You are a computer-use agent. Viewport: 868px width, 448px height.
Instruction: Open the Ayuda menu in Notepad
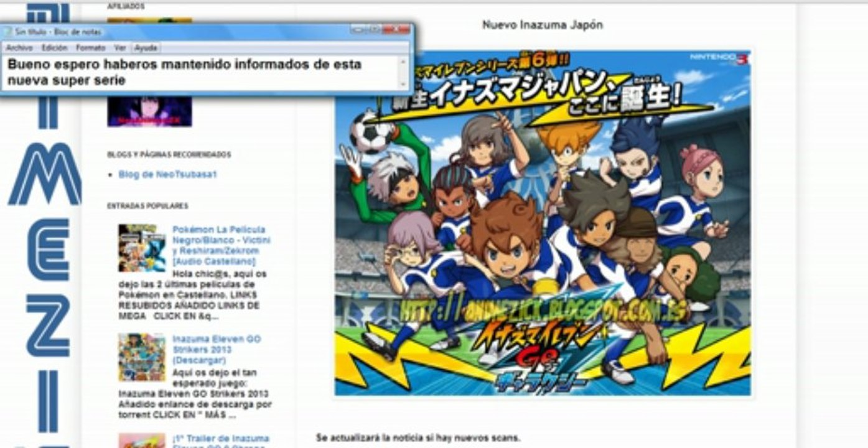[146, 48]
